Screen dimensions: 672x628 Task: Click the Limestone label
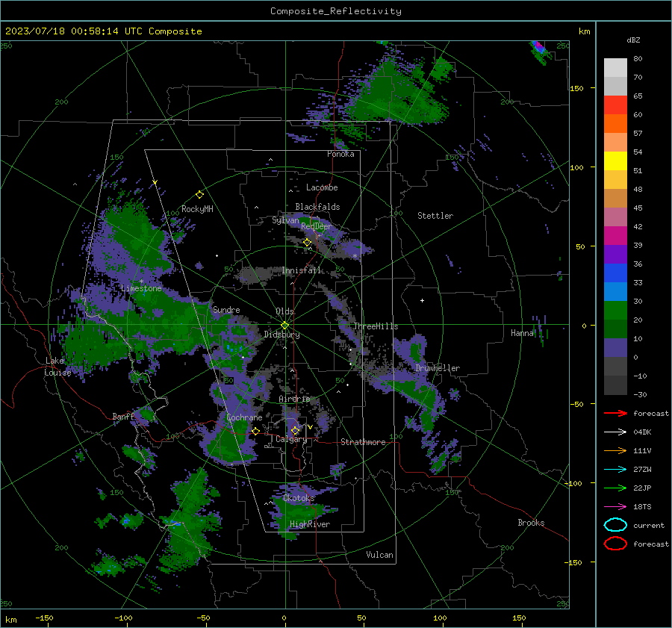click(141, 288)
